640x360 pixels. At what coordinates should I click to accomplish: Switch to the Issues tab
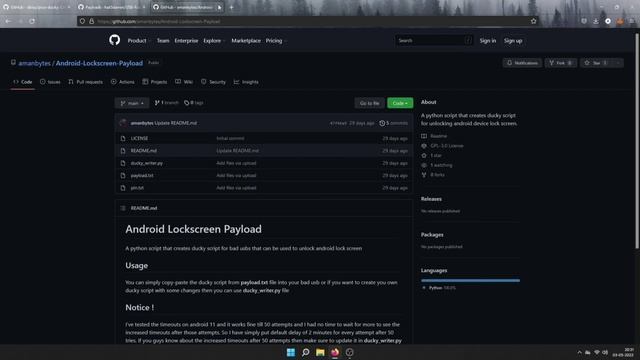pos(50,82)
